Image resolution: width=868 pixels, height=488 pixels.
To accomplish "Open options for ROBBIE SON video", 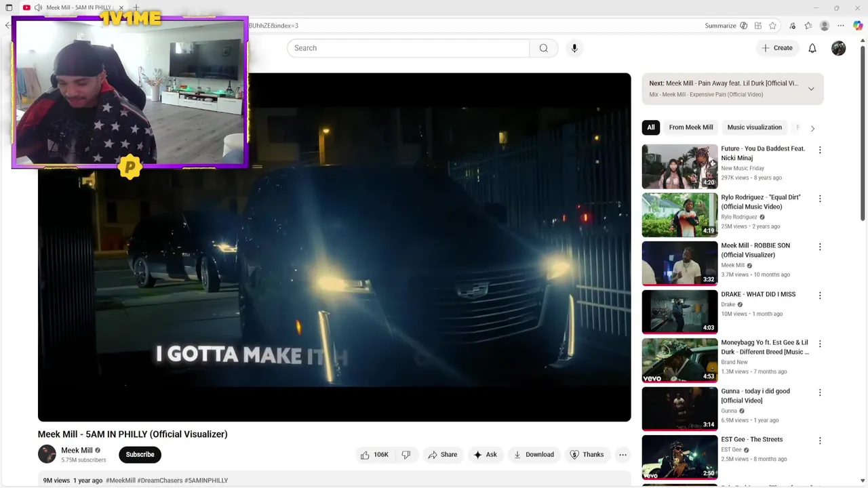I will pyautogui.click(x=820, y=247).
